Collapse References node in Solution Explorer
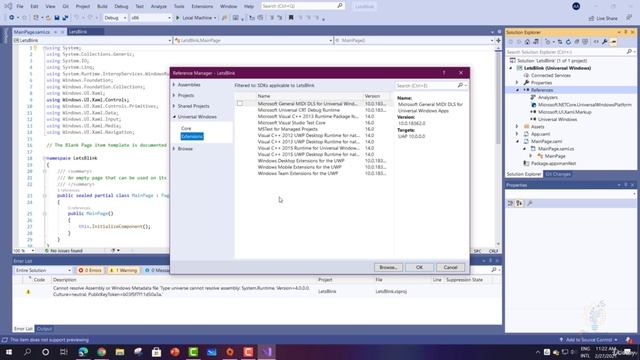 pos(517,90)
